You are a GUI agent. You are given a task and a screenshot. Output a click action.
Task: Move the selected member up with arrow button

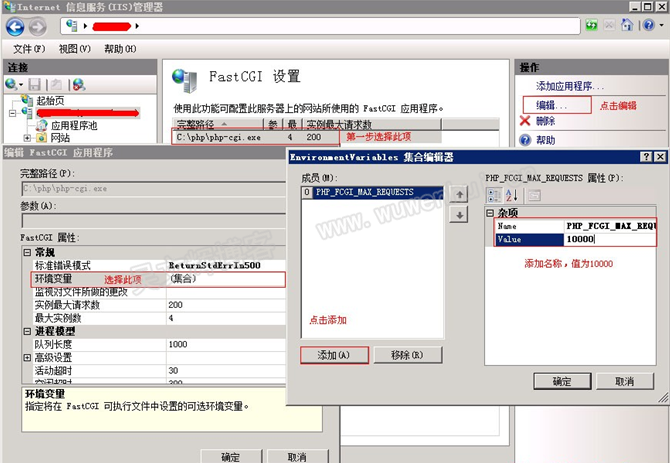pos(459,194)
